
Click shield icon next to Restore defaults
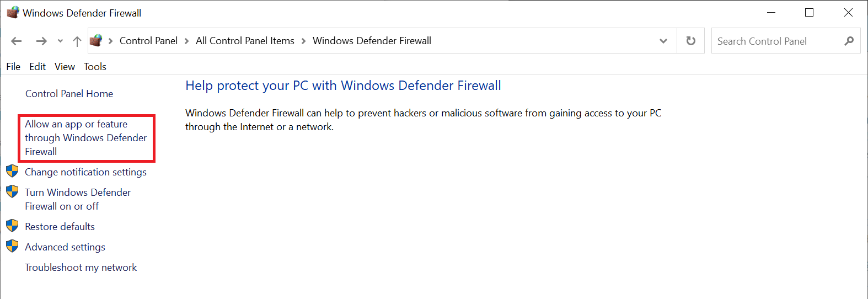[x=12, y=226]
